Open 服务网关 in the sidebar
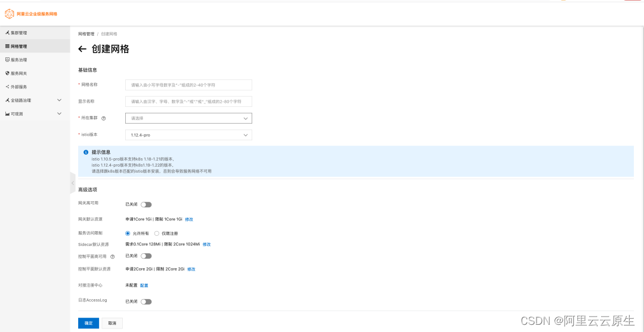This screenshot has height=332, width=644. click(35, 73)
